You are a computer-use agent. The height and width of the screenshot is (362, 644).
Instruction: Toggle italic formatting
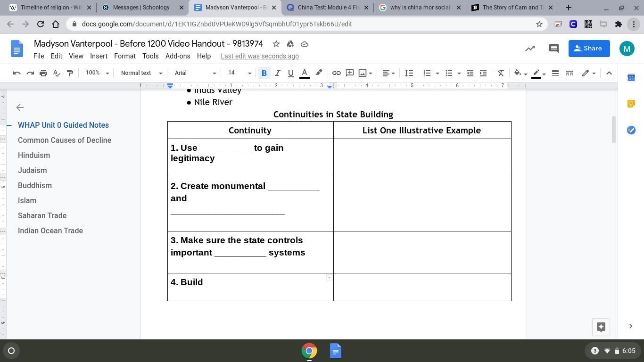277,73
